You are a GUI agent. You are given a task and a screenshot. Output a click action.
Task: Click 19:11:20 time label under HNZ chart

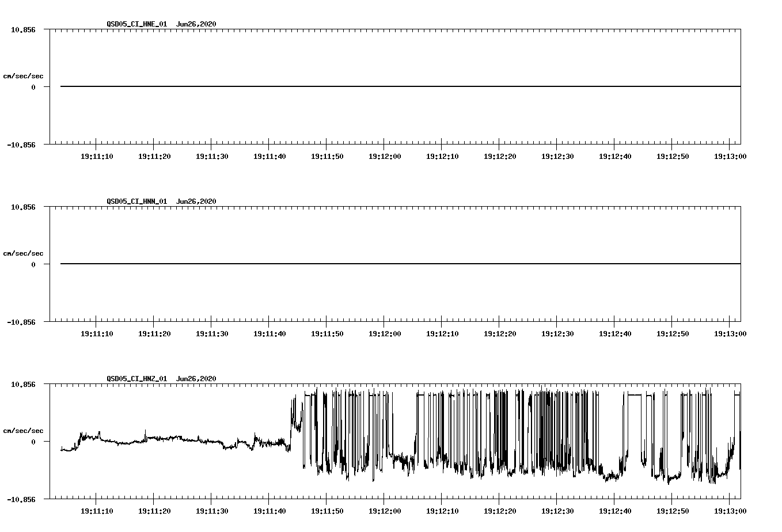[x=154, y=511]
